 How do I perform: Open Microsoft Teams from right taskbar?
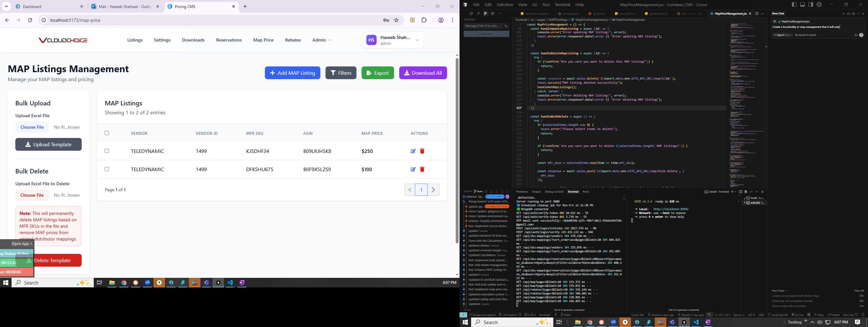672,322
